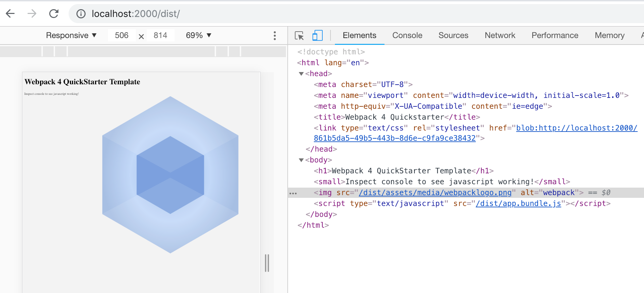
Task: Open device toolbar three-dot options menu
Action: 274,35
